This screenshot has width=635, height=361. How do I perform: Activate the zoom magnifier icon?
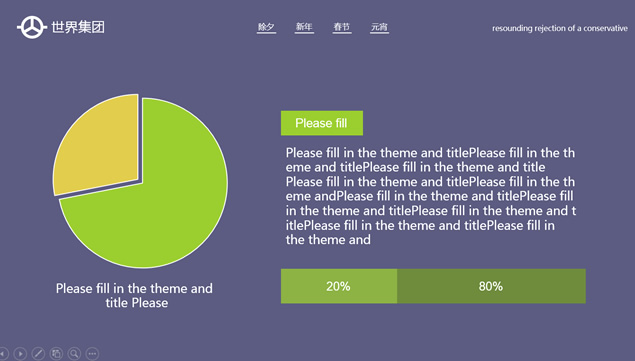[74, 354]
